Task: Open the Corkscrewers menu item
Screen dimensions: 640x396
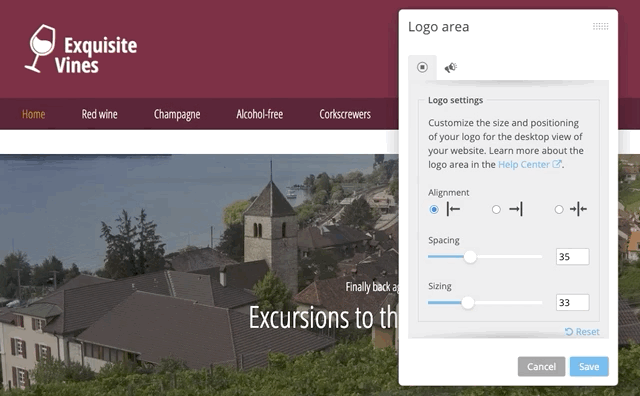Action: point(345,114)
